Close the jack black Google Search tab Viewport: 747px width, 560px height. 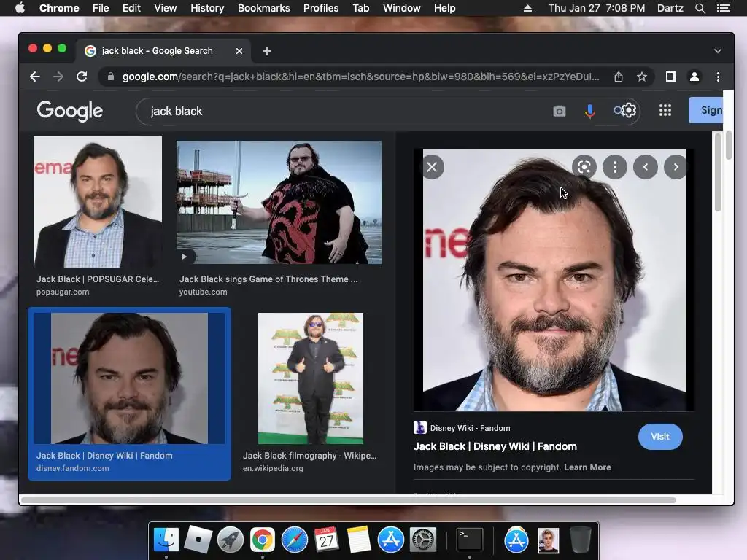(239, 51)
